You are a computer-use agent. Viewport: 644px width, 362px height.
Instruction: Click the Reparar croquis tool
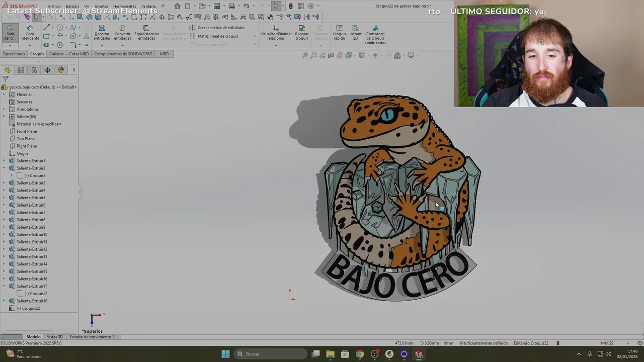[x=302, y=33]
